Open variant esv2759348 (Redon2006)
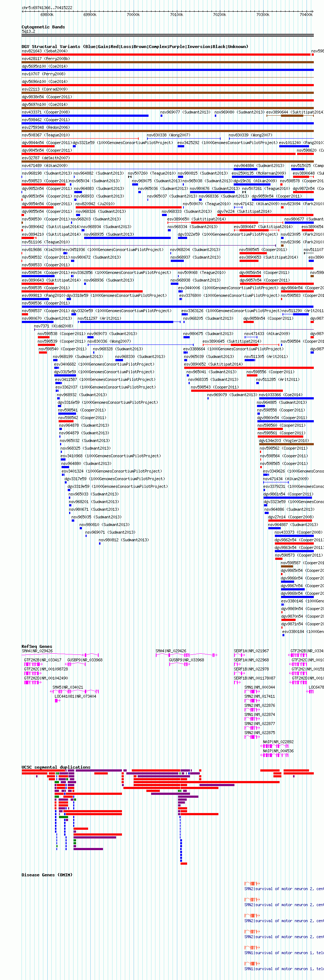The height and width of the screenshot is (980, 324). 46,127
